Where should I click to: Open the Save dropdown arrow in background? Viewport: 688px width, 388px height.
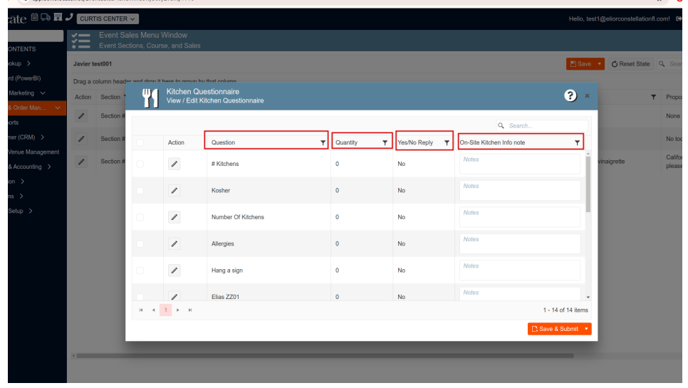pyautogui.click(x=599, y=64)
